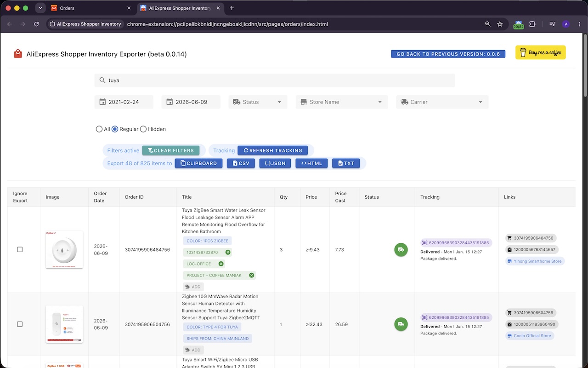588x368 pixels.
Task: Export items to HTML
Action: click(311, 163)
